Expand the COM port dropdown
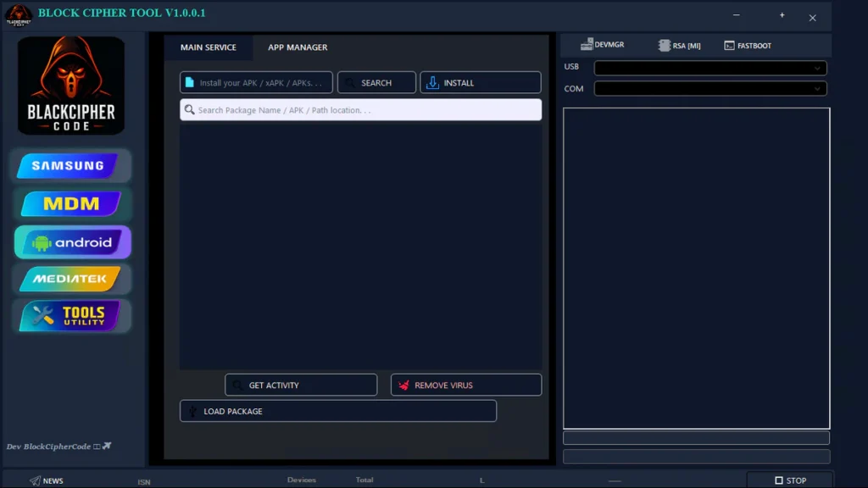Viewport: 868px width, 488px height. [709, 88]
